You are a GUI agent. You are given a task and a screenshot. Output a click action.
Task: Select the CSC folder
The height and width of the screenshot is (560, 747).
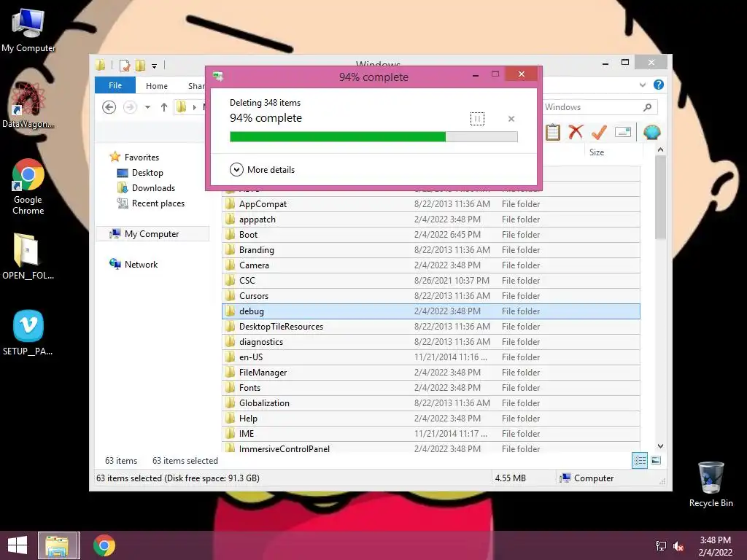(430, 281)
